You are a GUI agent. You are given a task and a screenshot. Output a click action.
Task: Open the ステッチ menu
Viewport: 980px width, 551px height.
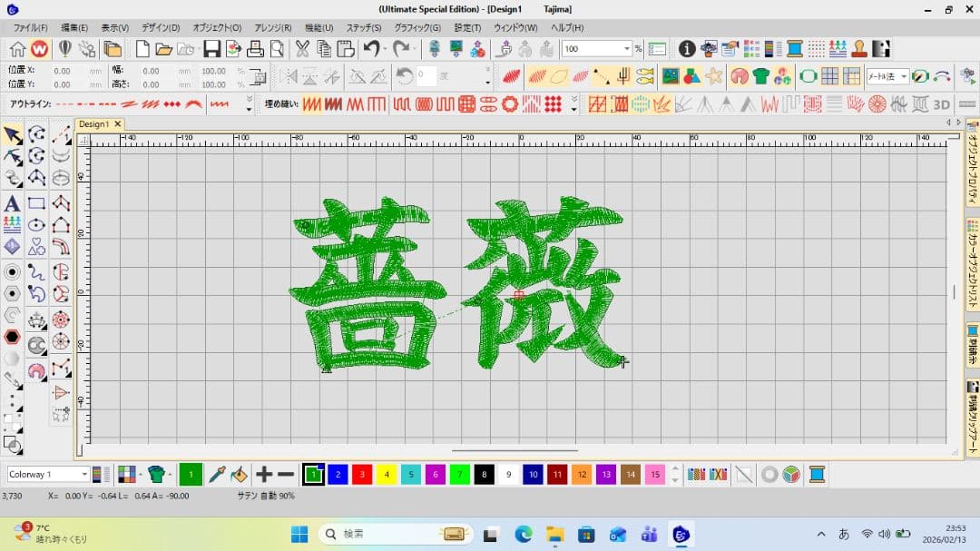click(363, 27)
